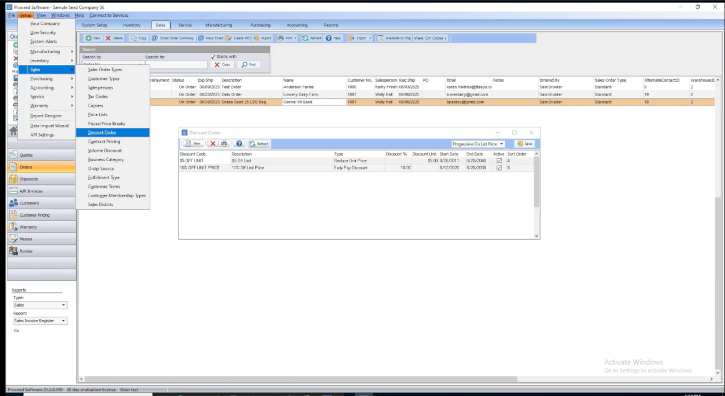Open A/R Invoices in the left sidebar

pyautogui.click(x=42, y=191)
